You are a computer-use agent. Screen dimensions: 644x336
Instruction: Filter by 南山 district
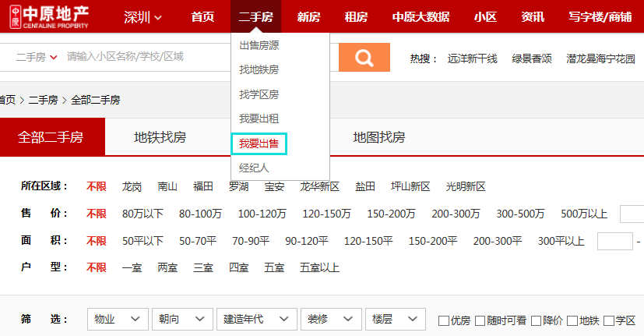click(x=167, y=187)
